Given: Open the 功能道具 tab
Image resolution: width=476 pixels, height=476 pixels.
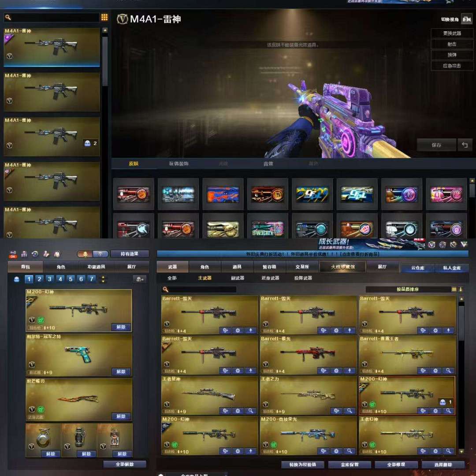Looking at the screenshot, I should (x=96, y=267).
